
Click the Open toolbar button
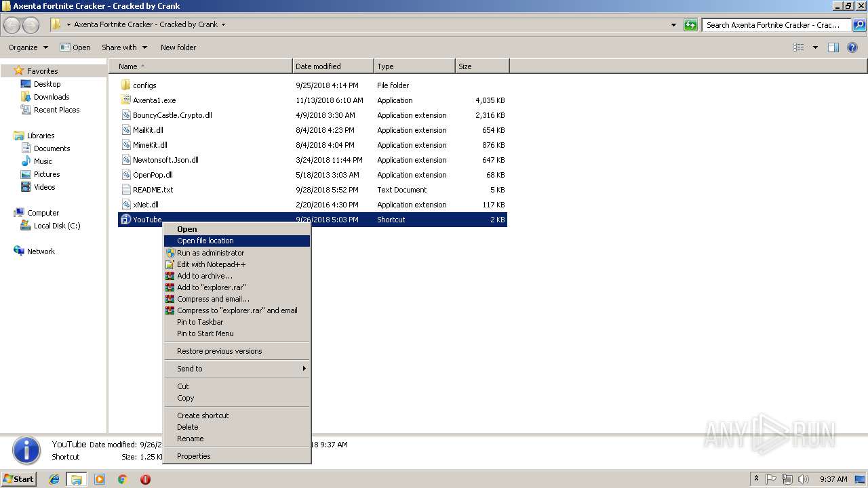pyautogui.click(x=75, y=47)
